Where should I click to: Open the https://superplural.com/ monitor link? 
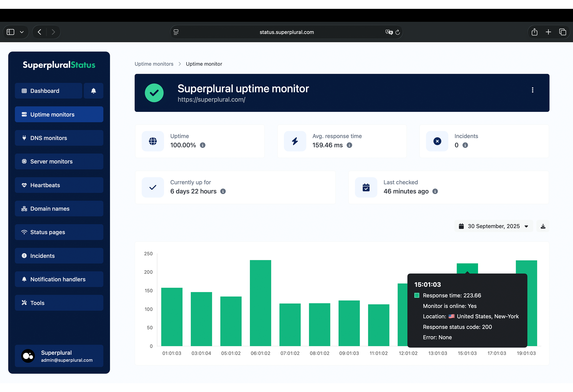click(x=212, y=99)
